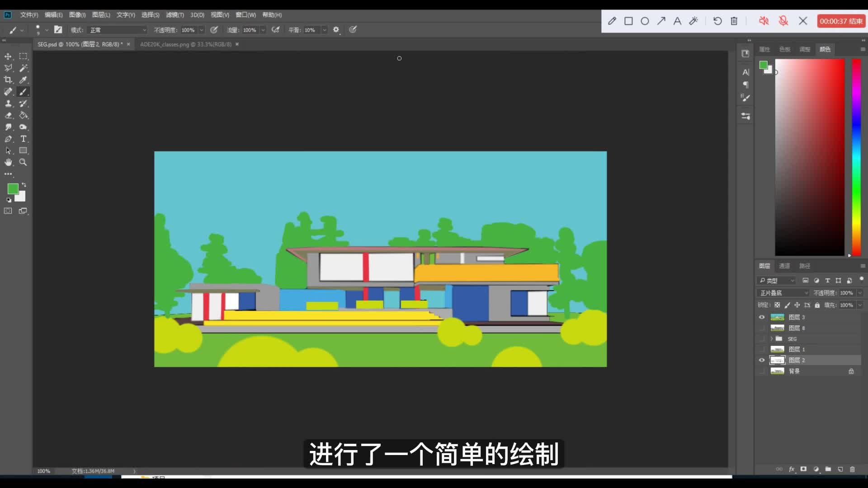Screen dimensions: 868x488
Task: Select the Hand tool
Action: click(x=8, y=162)
